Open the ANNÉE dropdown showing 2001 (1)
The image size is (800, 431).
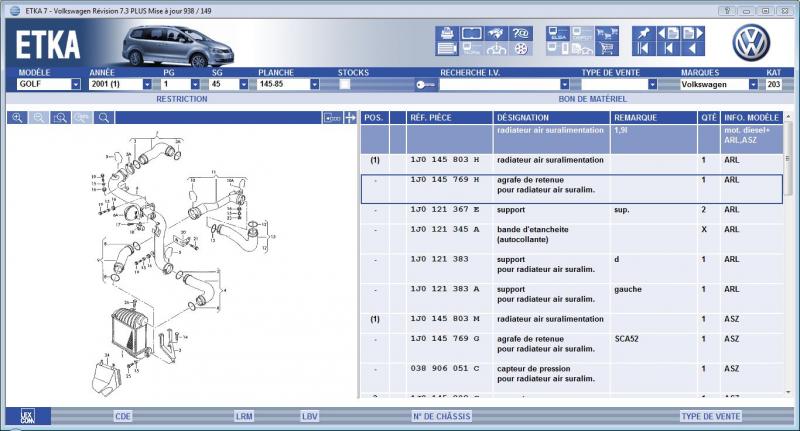click(x=147, y=84)
